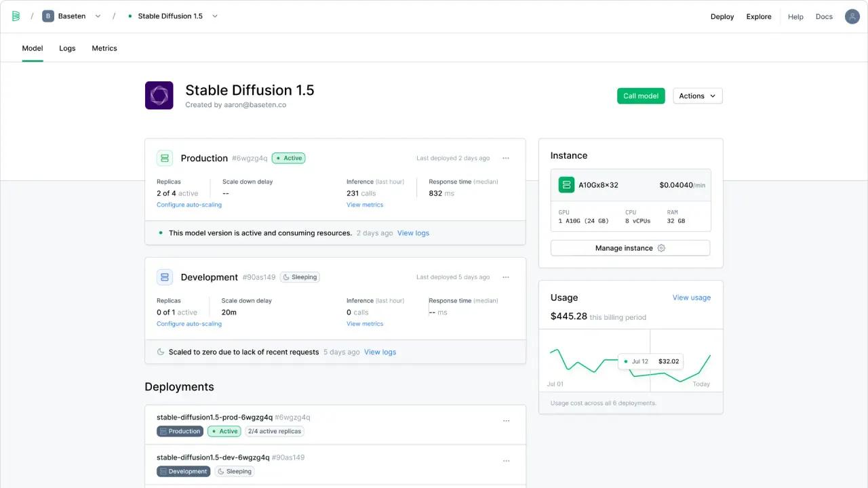
Task: Click the Active badge on Production card
Action: click(289, 158)
